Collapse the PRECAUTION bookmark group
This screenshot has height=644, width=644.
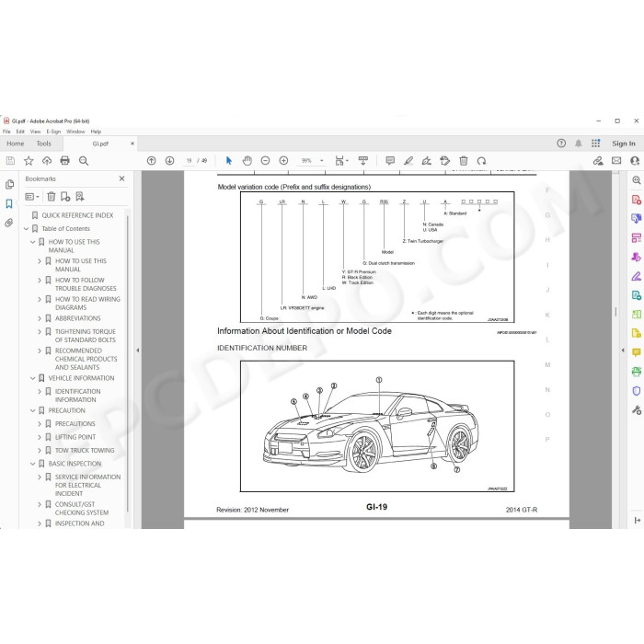coord(33,410)
